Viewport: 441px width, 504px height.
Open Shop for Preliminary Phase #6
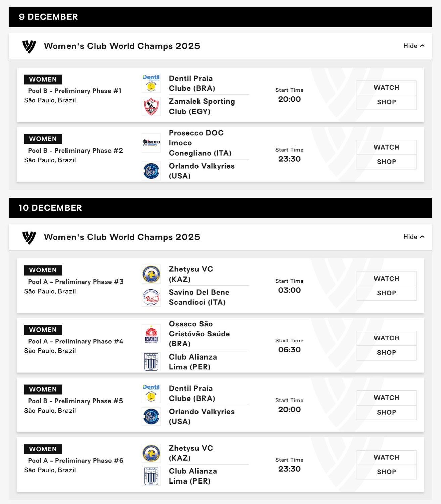click(387, 472)
